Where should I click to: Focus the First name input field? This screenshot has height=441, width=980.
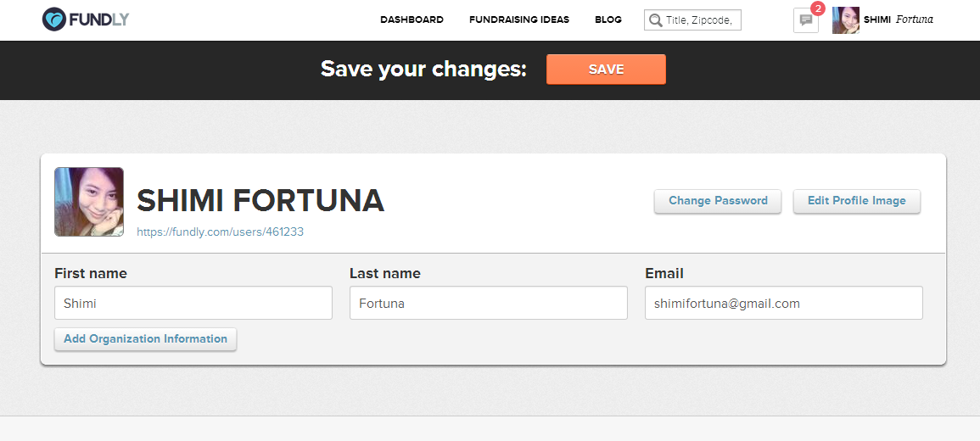tap(193, 303)
